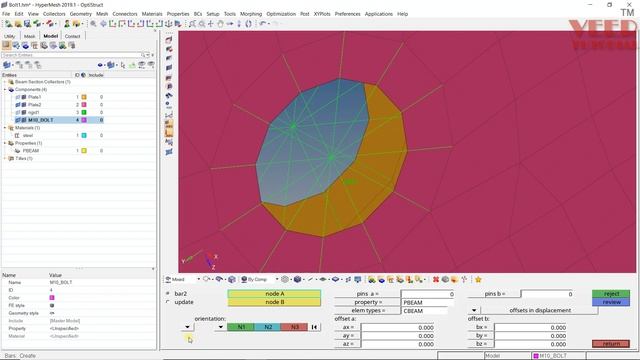Open the Geometry menu

pos(80,14)
